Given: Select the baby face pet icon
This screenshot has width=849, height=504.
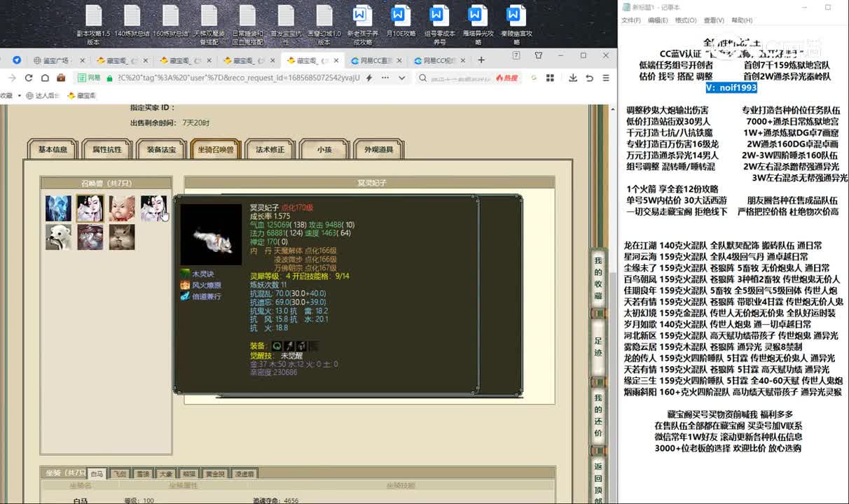Looking at the screenshot, I should (x=121, y=208).
